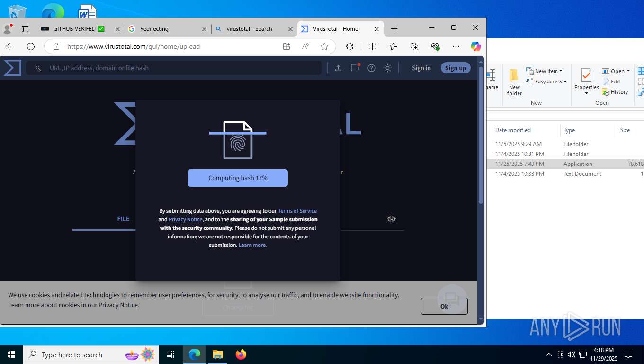Close the Redirecting tab
This screenshot has height=364, width=644.
pyautogui.click(x=204, y=29)
